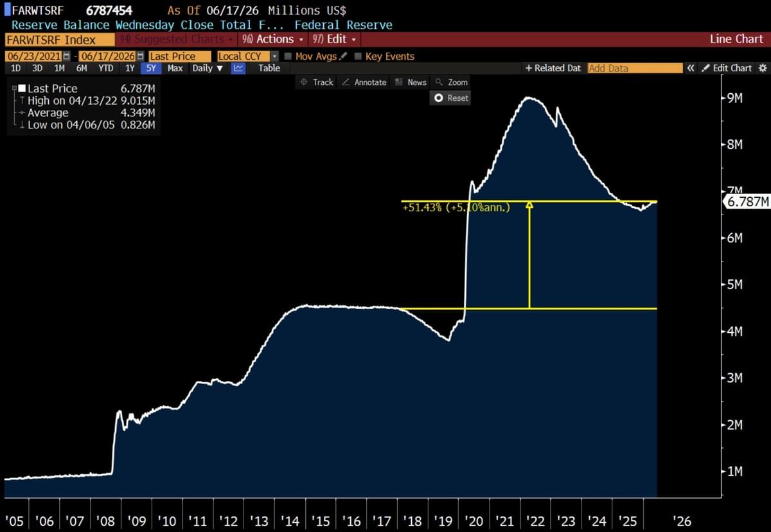Click the Last Price legend swatch
Viewport: 771px width, 532px height.
[x=22, y=89]
